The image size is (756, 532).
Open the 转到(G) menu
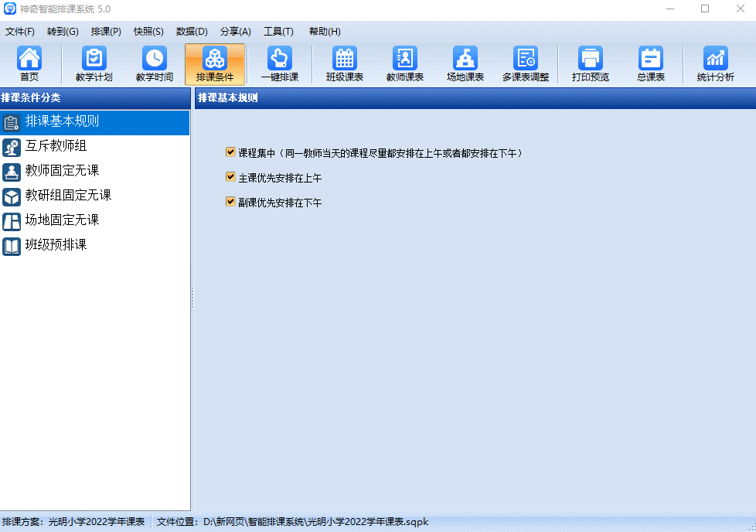click(x=63, y=32)
